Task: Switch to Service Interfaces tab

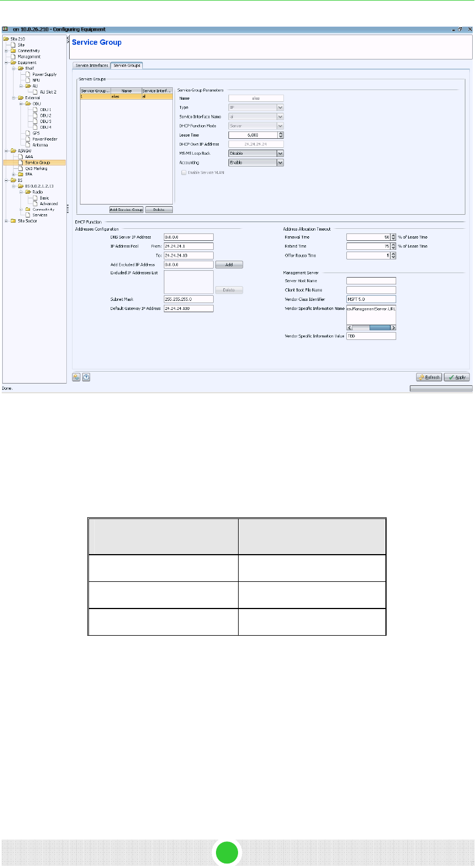Action: [x=92, y=65]
